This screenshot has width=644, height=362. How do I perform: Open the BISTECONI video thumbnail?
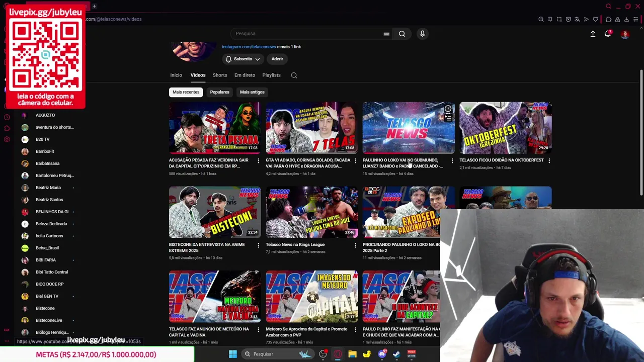click(x=215, y=212)
